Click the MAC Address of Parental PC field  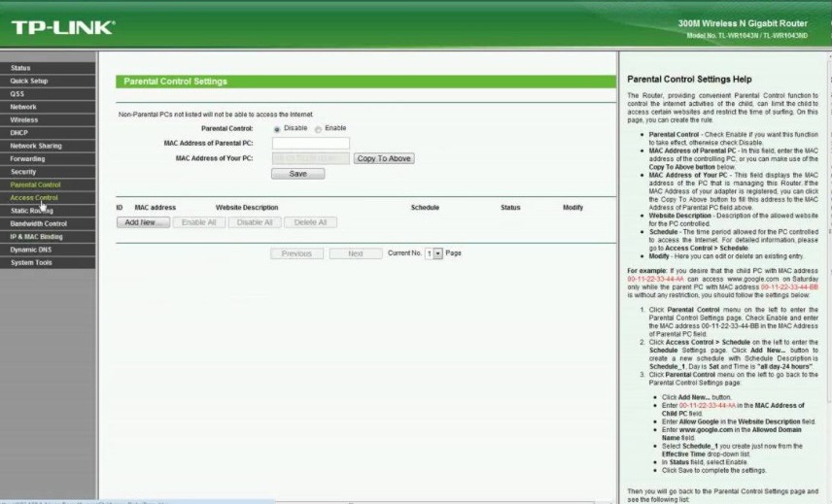point(310,143)
